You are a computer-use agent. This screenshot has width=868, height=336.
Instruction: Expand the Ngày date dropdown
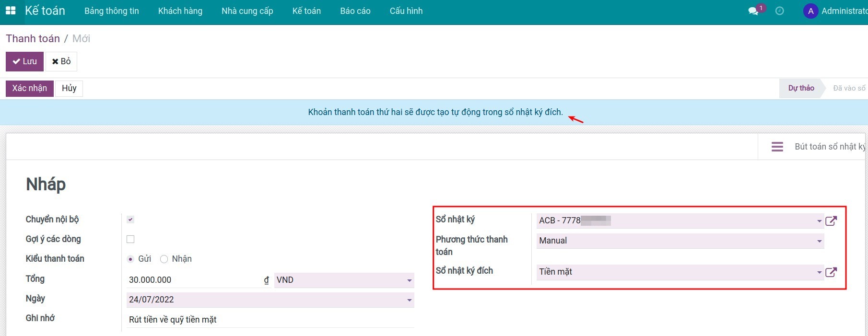[x=409, y=300]
